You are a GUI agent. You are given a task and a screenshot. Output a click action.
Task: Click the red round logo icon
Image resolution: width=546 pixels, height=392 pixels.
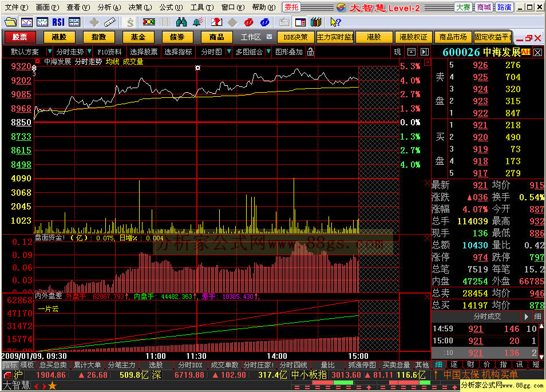(x=248, y=22)
